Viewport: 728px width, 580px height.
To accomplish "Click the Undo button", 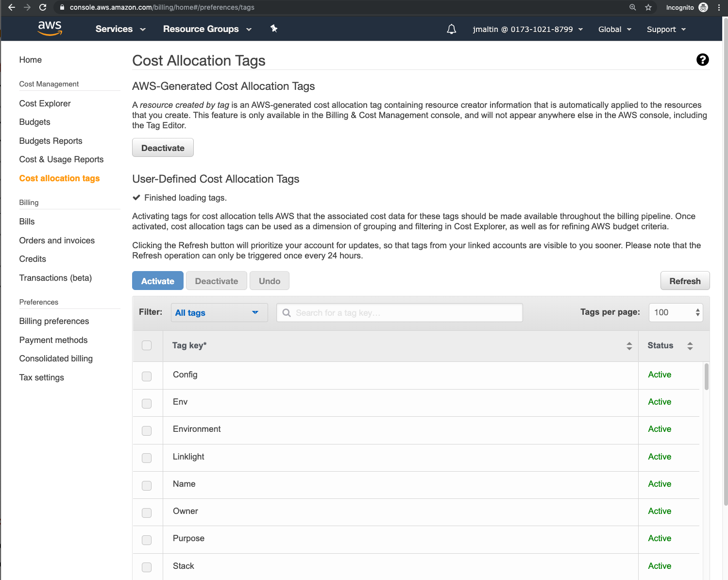I will pos(270,281).
